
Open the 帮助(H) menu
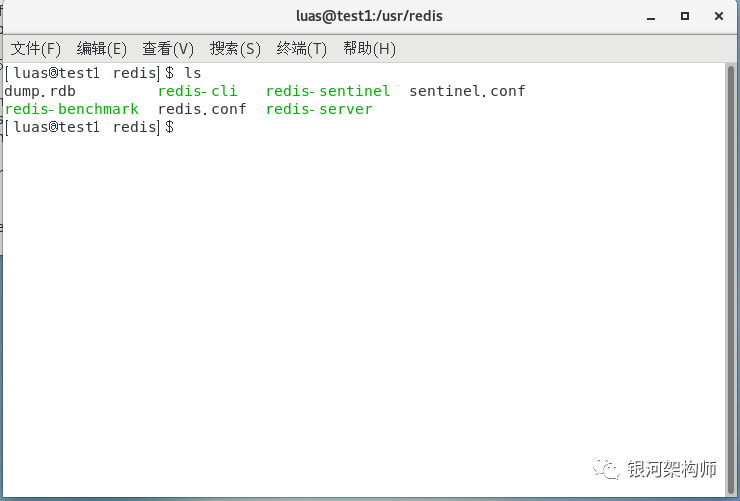coord(369,49)
